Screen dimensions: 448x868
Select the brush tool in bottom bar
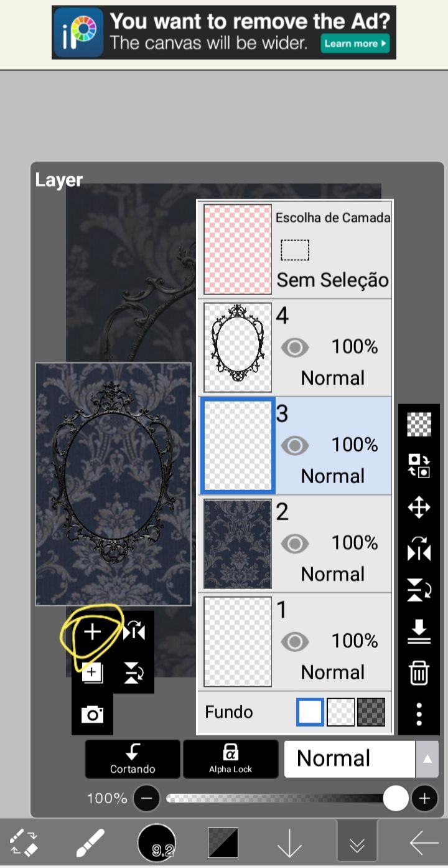(90, 843)
